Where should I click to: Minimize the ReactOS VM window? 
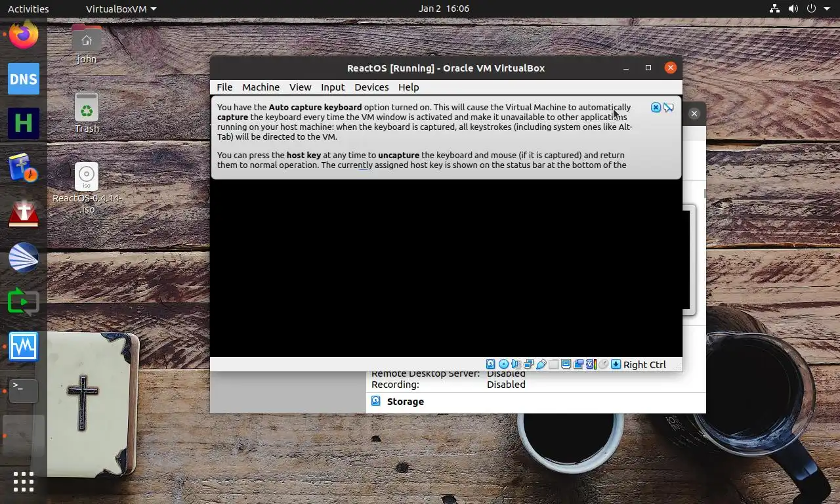(626, 68)
